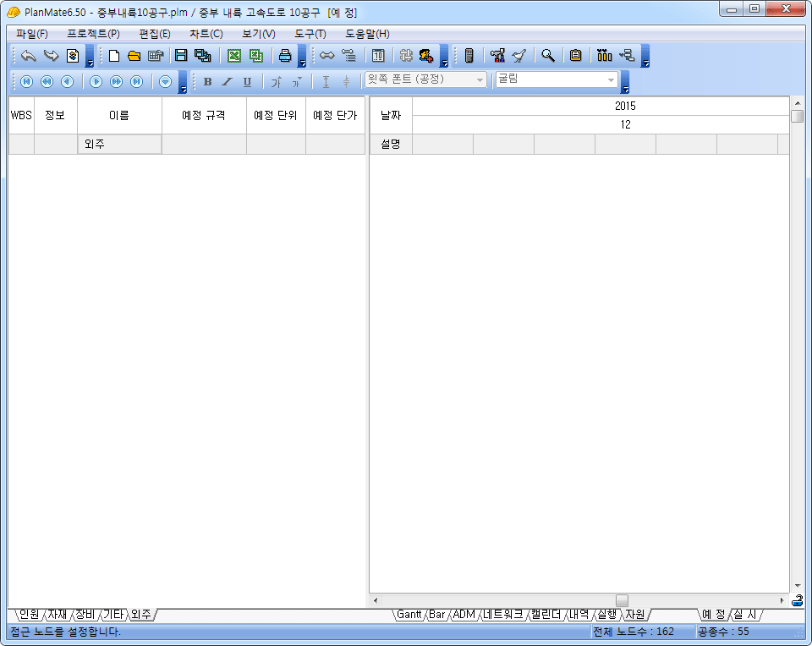The image size is (812, 646).
Task: Click the Undo arrow icon
Action: point(28,56)
